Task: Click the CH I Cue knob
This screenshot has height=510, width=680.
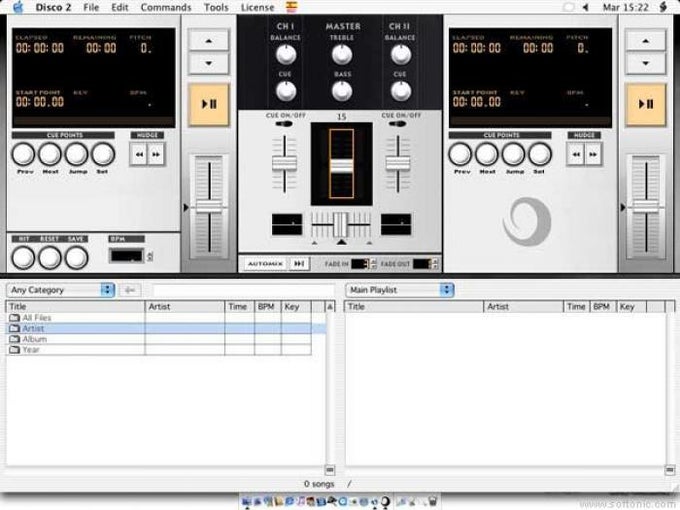Action: click(286, 91)
